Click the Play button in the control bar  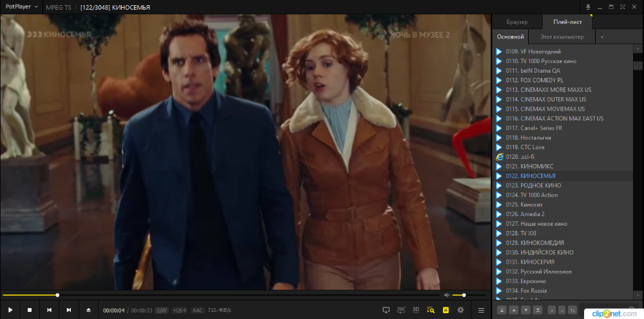coord(10,310)
